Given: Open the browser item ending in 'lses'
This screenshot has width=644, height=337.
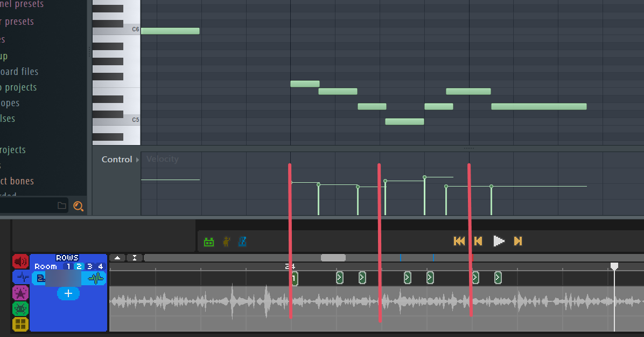Looking at the screenshot, I should pos(8,119).
